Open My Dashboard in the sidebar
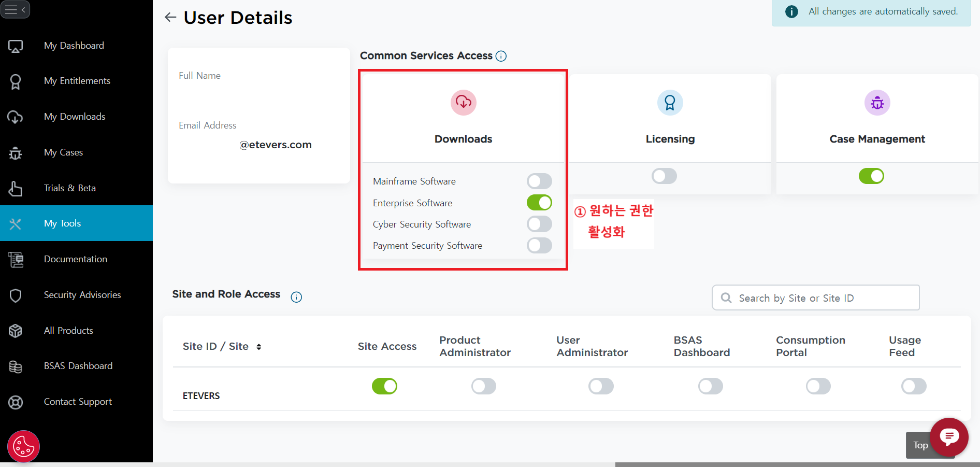 point(74,46)
